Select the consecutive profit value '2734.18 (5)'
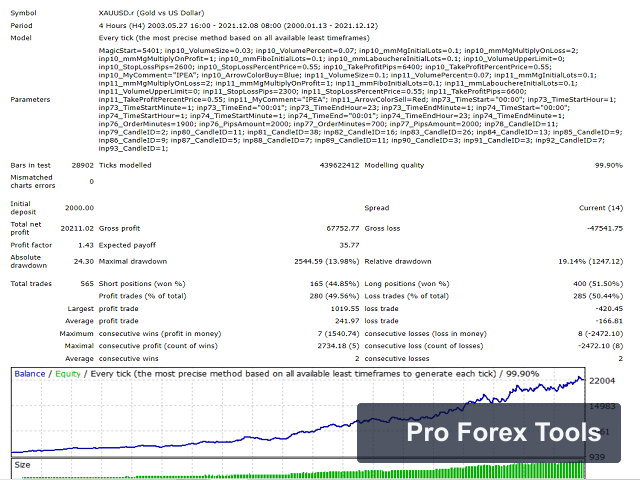Screen dimensions: 640x480 pos(338,346)
